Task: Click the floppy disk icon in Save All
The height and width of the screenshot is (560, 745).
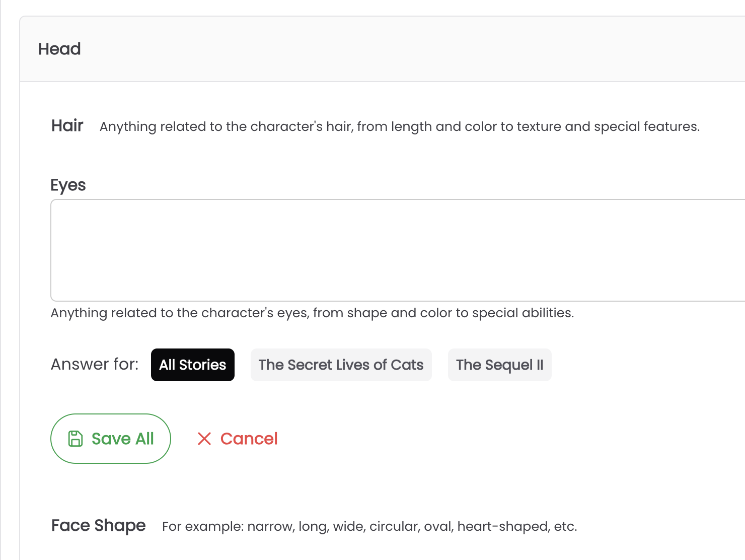Action: tap(76, 439)
